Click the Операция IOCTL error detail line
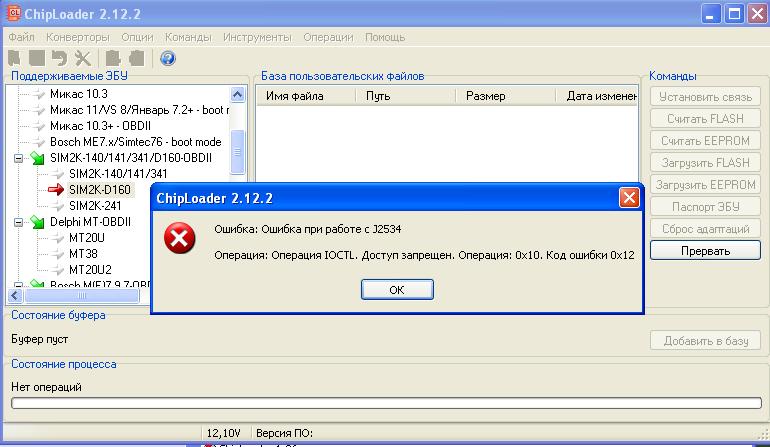This screenshot has height=447, width=770. [424, 255]
